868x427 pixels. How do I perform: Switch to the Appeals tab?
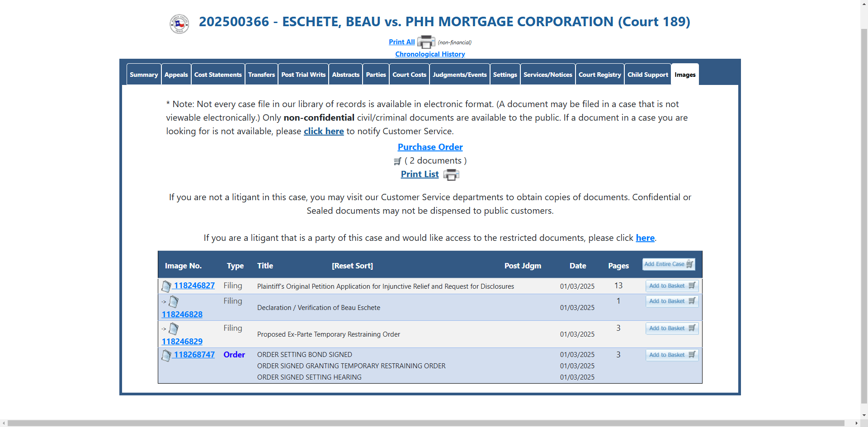pos(176,75)
